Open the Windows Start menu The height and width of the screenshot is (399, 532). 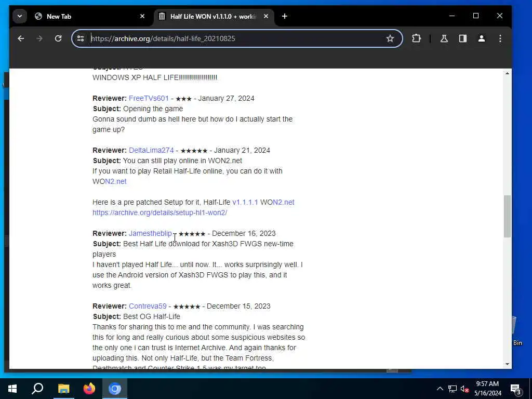12,389
